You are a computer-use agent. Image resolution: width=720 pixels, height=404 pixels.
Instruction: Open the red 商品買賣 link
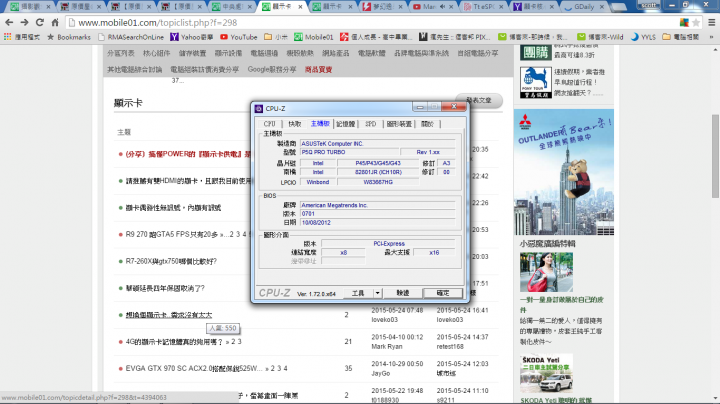[x=318, y=70]
